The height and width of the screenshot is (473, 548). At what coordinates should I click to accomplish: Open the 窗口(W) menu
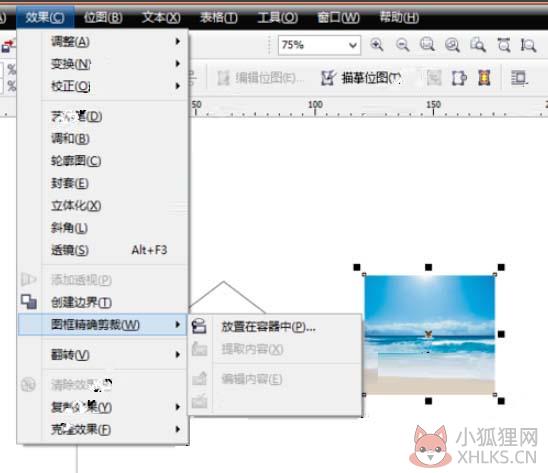[x=338, y=17]
